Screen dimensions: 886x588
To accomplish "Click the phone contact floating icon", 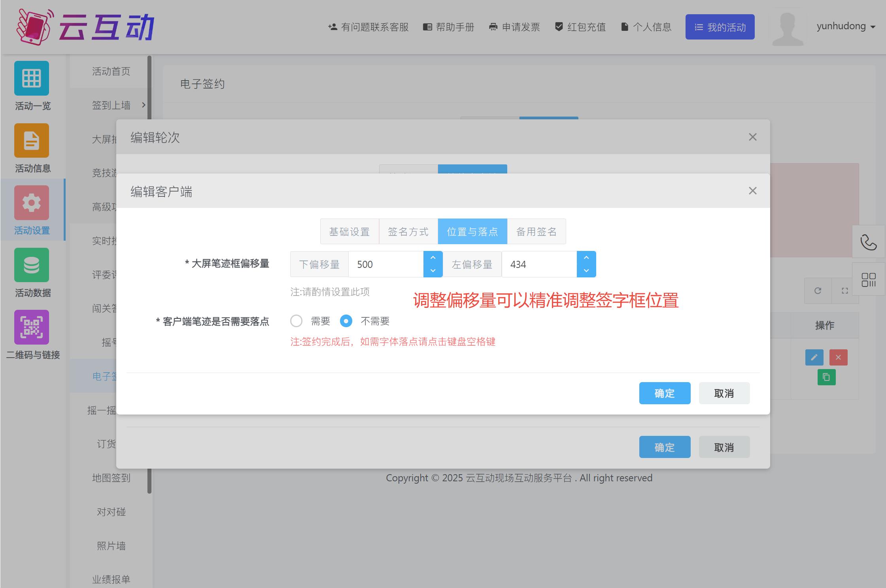I will pos(868,242).
